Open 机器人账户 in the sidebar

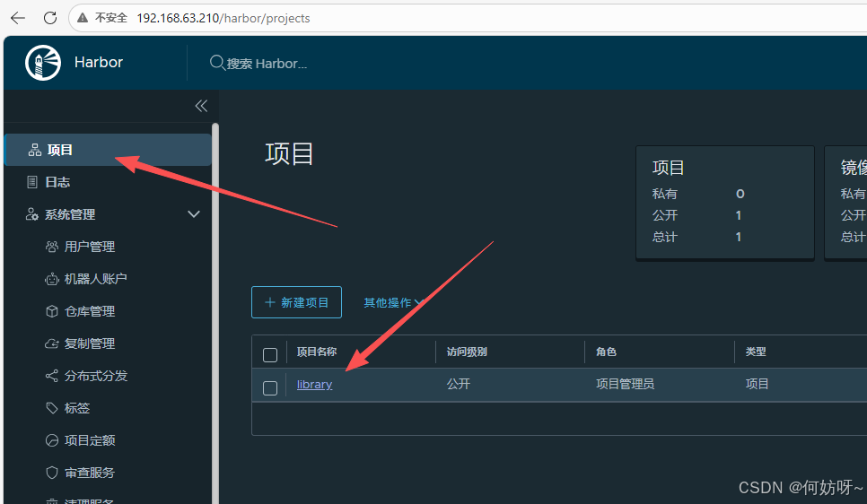coord(96,279)
